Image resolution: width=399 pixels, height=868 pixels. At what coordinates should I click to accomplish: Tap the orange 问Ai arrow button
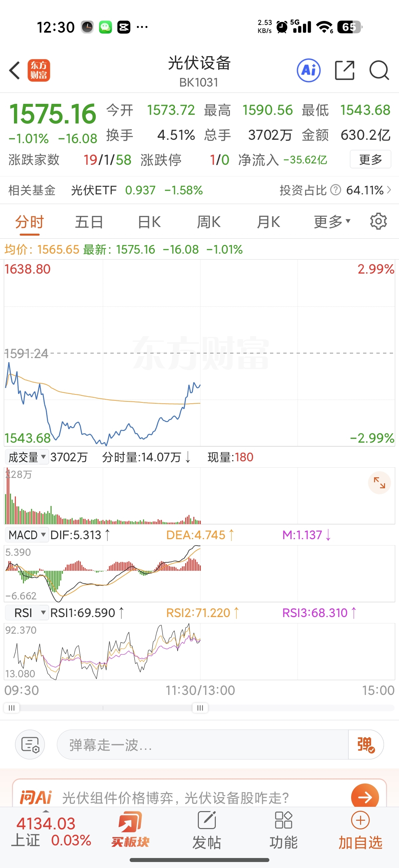365,796
